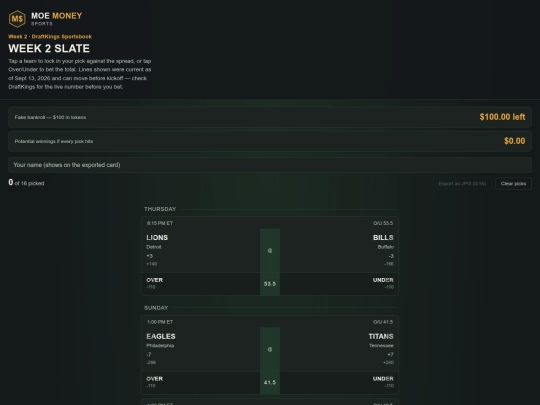This screenshot has width=540, height=405.
Task: Click the $100.00 left bankroll amount
Action: point(502,117)
